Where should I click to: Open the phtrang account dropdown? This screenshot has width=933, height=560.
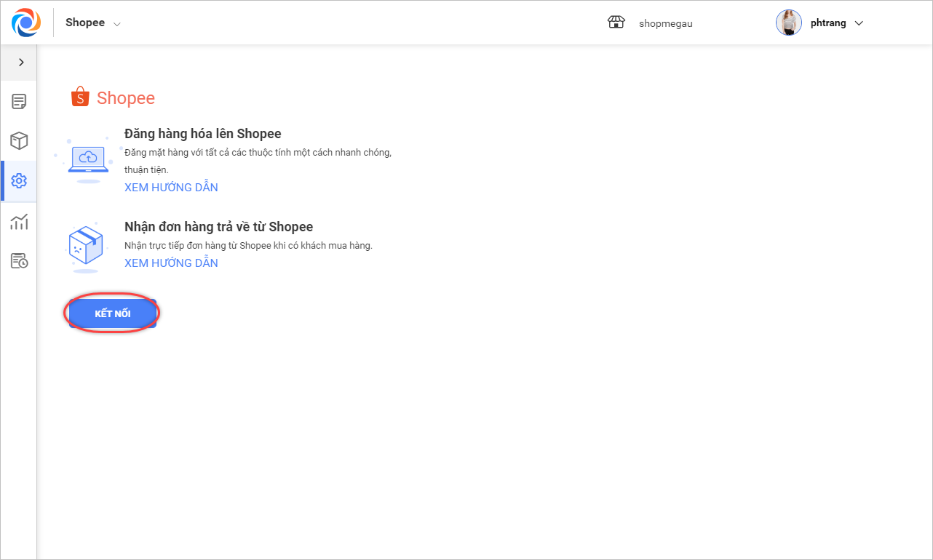pyautogui.click(x=837, y=23)
